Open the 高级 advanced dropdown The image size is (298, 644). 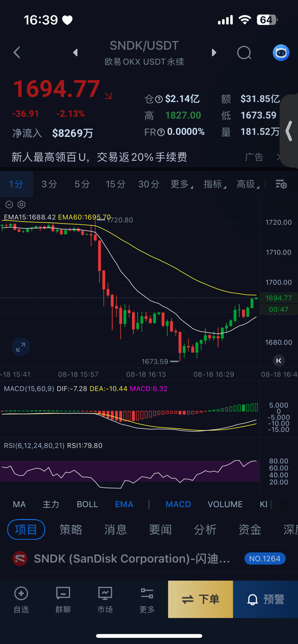248,184
